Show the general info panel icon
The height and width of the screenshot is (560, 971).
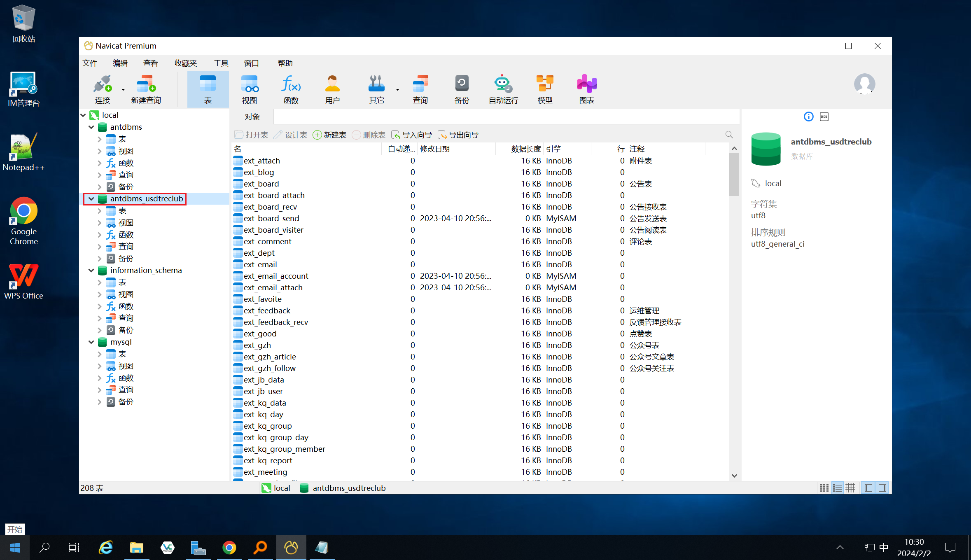pos(808,117)
